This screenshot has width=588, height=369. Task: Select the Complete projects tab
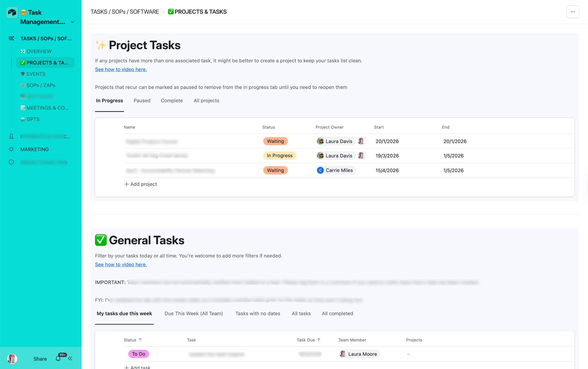(x=172, y=100)
